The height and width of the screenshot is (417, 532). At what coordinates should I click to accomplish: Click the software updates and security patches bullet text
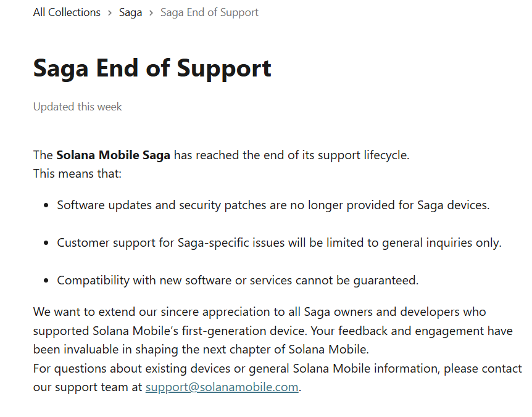click(x=273, y=205)
